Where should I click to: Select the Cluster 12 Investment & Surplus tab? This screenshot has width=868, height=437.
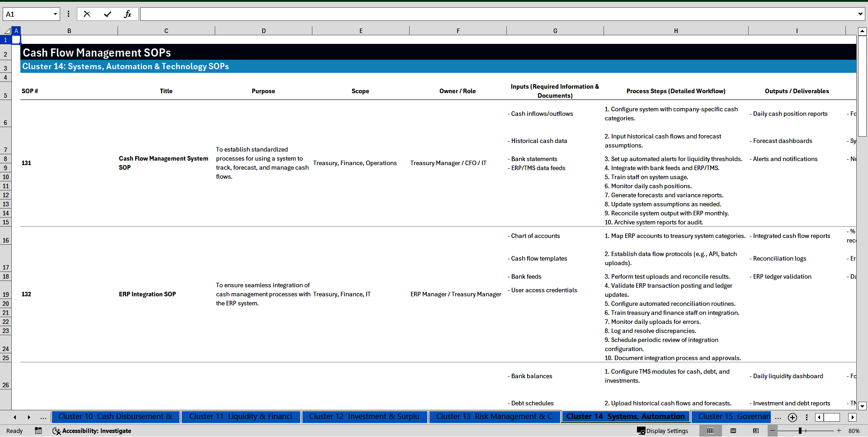tap(365, 417)
